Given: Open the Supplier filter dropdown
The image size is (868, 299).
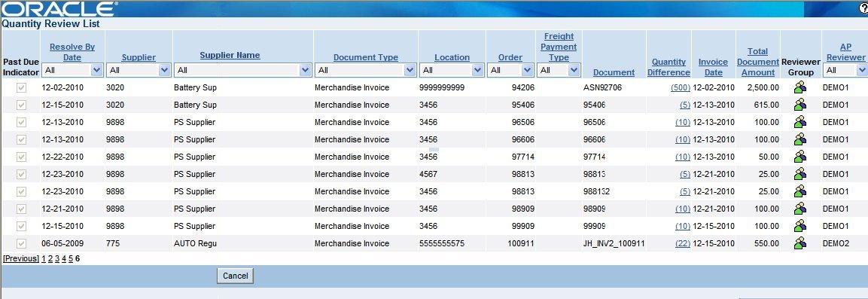Looking at the screenshot, I should 139,70.
